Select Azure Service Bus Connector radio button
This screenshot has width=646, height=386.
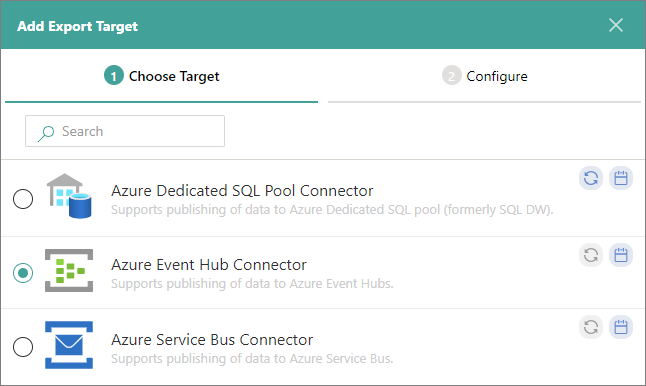click(23, 347)
